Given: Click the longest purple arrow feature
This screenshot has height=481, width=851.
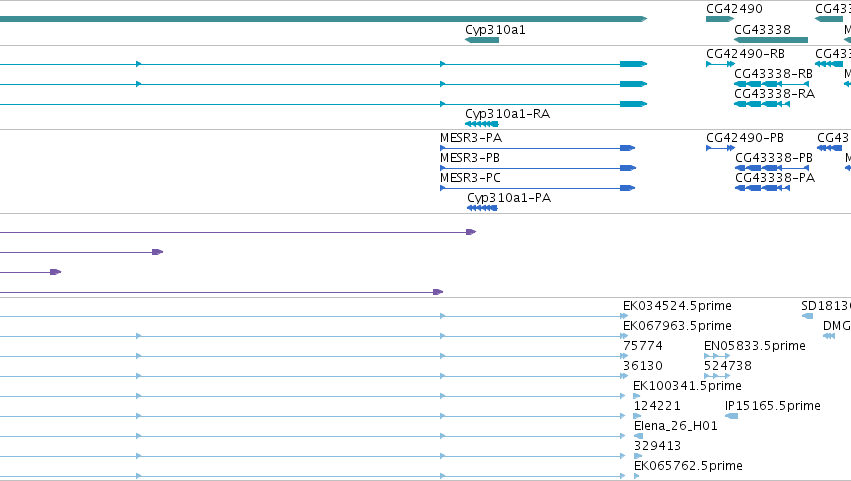Looking at the screenshot, I should (x=238, y=232).
